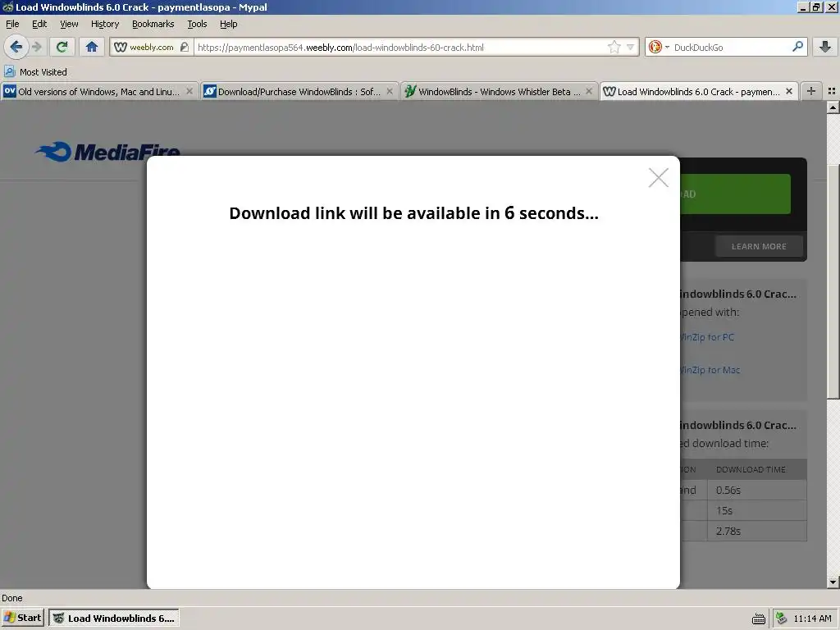
Task: Click the Mypal icon in title bar
Action: coord(7,7)
